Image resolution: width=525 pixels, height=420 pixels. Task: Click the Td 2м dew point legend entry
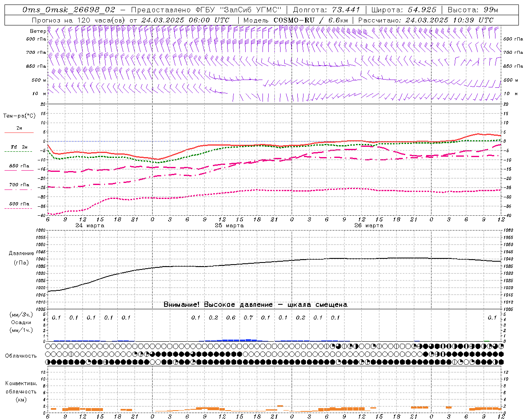pos(19,147)
